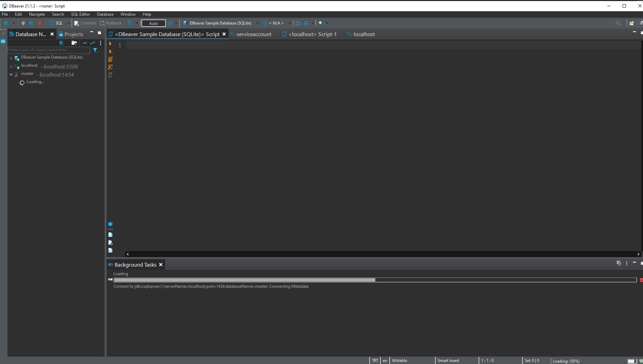Image resolution: width=643 pixels, height=364 pixels.
Task: Cancel the loading task with red stop button
Action: pyautogui.click(x=641, y=280)
